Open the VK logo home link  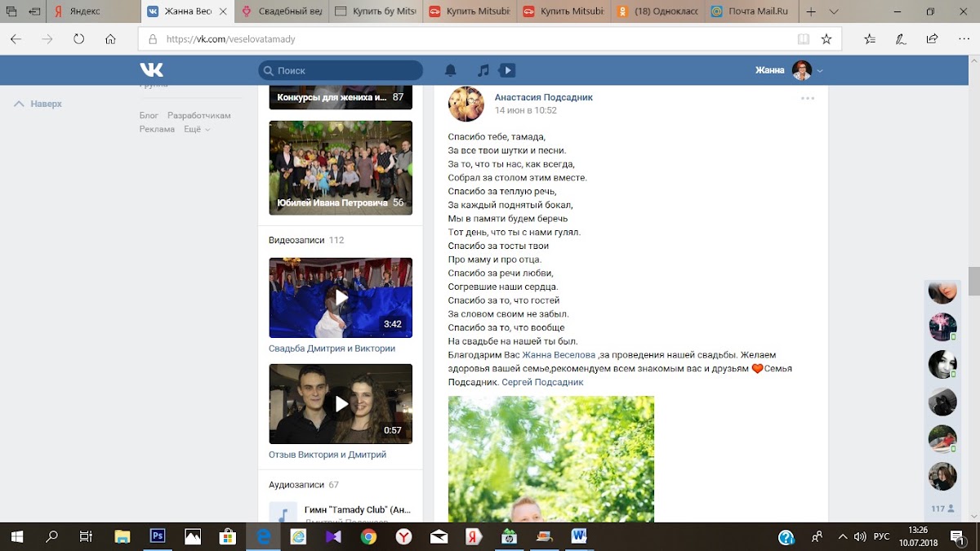tap(151, 70)
